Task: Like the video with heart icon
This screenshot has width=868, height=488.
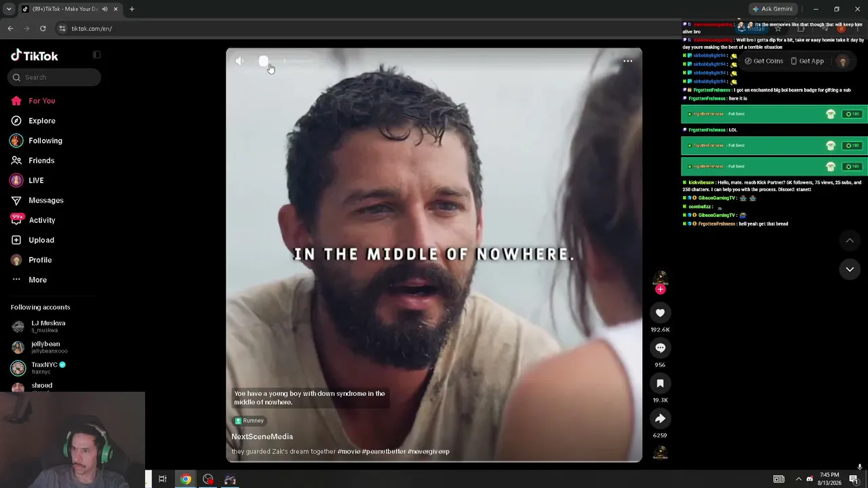Action: tap(660, 312)
